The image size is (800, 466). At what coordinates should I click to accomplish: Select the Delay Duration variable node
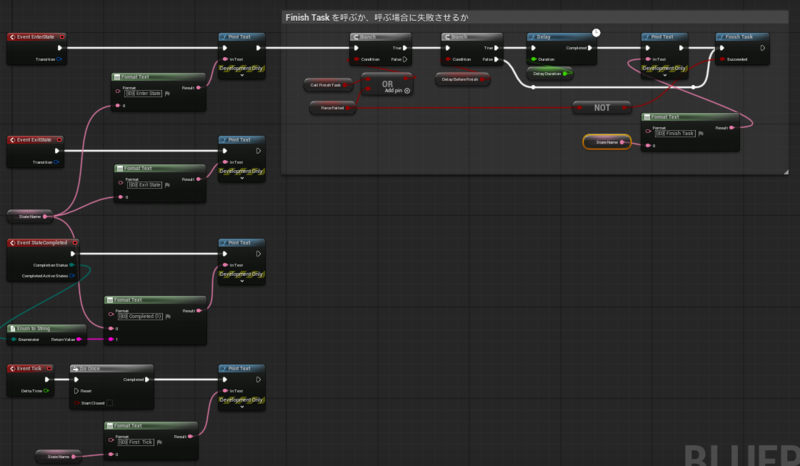(x=549, y=73)
